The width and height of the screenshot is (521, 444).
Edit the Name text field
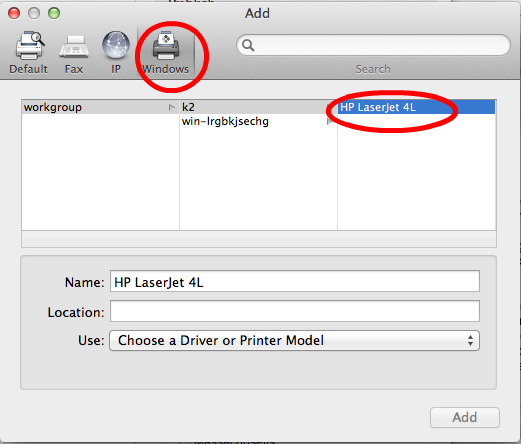[x=295, y=281]
